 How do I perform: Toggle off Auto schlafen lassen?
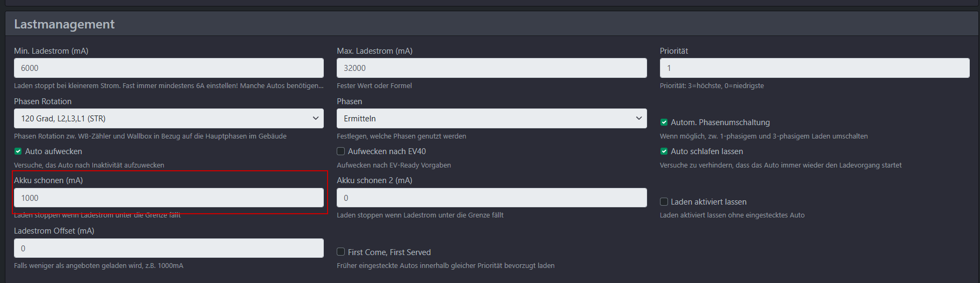click(x=664, y=151)
